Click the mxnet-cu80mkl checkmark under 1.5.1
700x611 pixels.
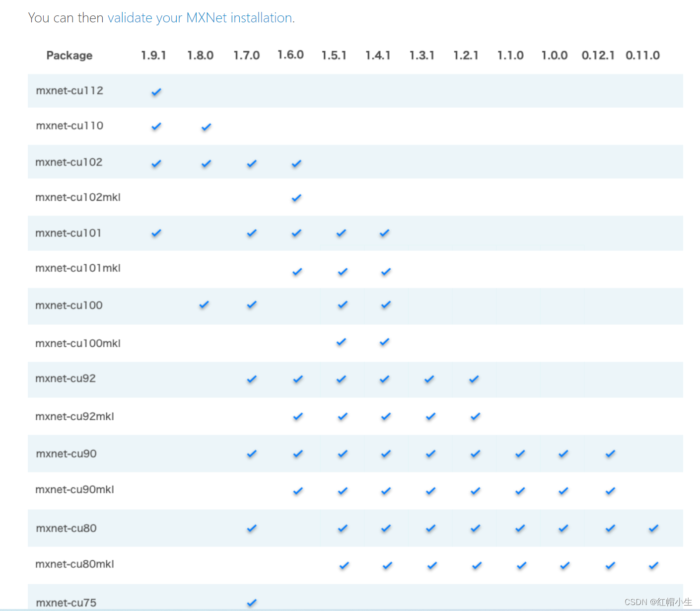pyautogui.click(x=344, y=566)
